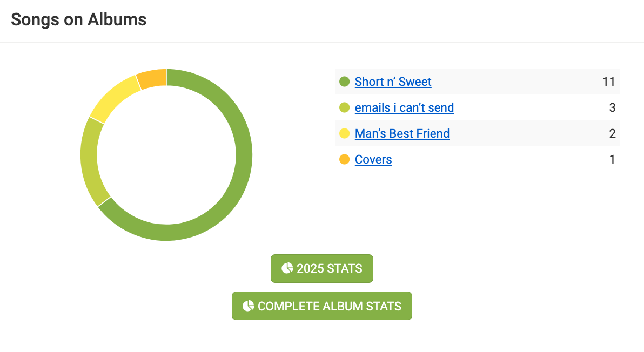Viewport: 644px width, 352px height.
Task: Select the small orange donut chart segment
Action: 152,79
